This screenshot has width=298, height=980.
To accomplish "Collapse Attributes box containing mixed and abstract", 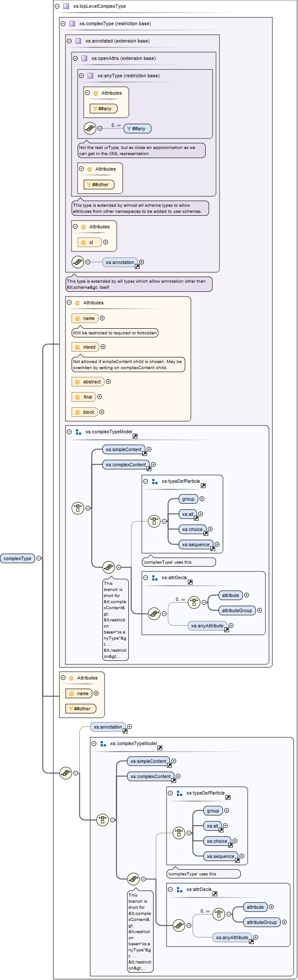I will [69, 303].
